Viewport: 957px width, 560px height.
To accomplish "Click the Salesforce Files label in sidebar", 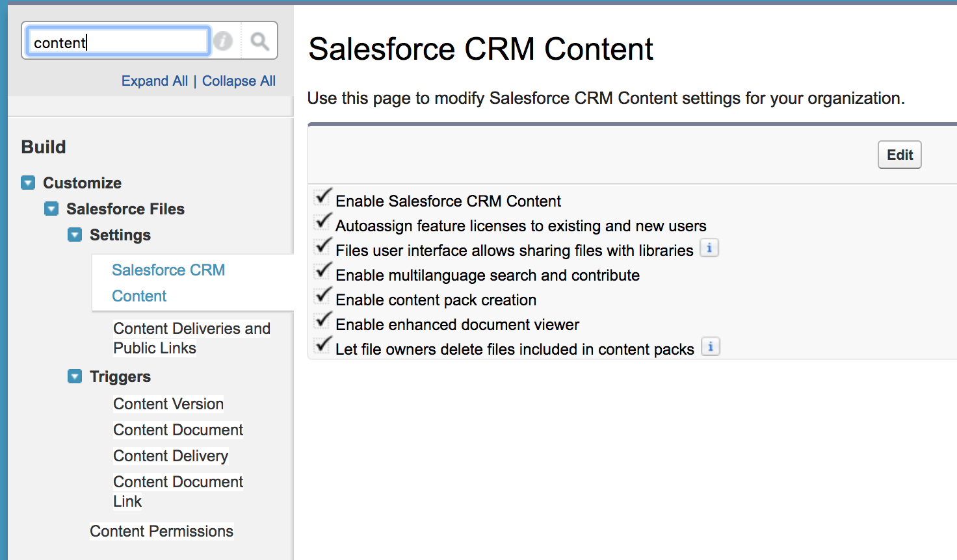I will (125, 209).
